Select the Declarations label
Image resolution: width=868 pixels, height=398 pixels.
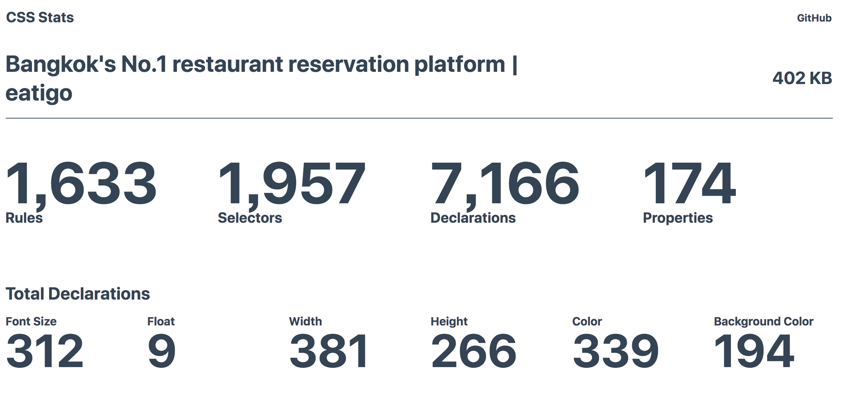(473, 218)
